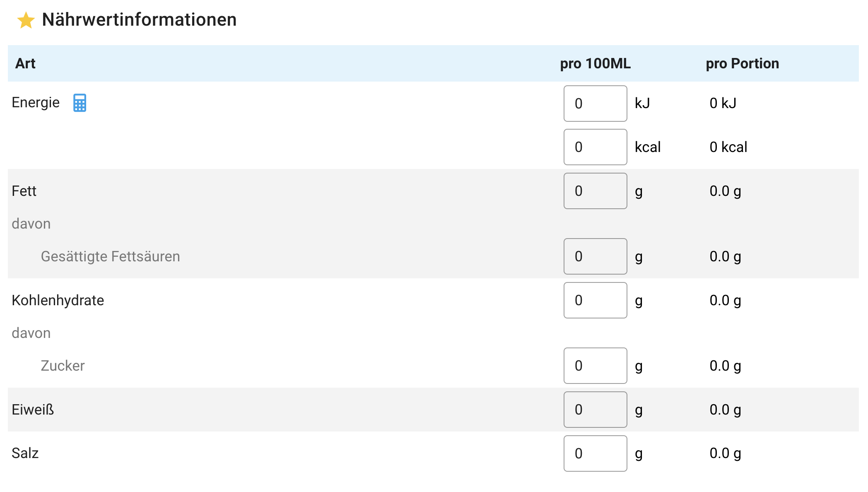Click the Nährwertinformationen section title
Viewport: 868px width, 492px height.
point(139,19)
